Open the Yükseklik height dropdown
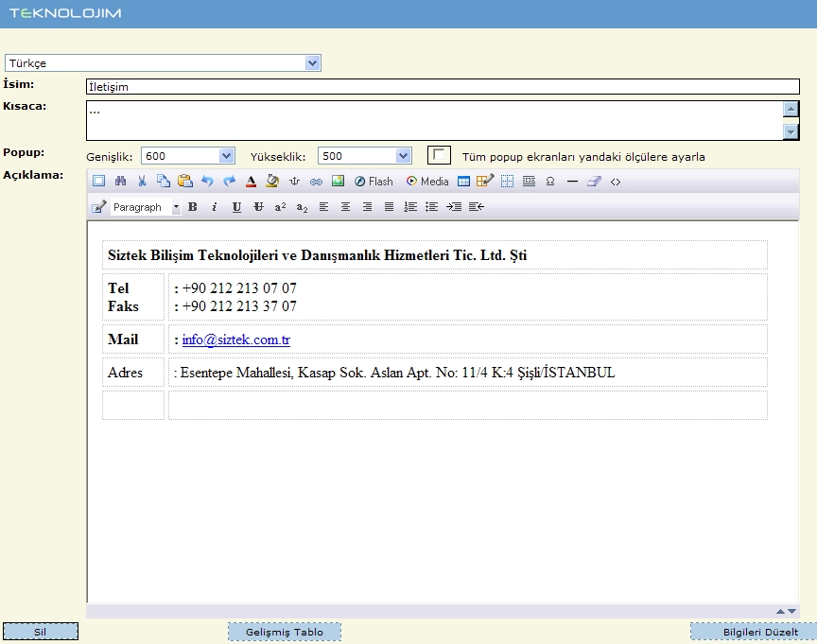The image size is (817, 644). (365, 156)
